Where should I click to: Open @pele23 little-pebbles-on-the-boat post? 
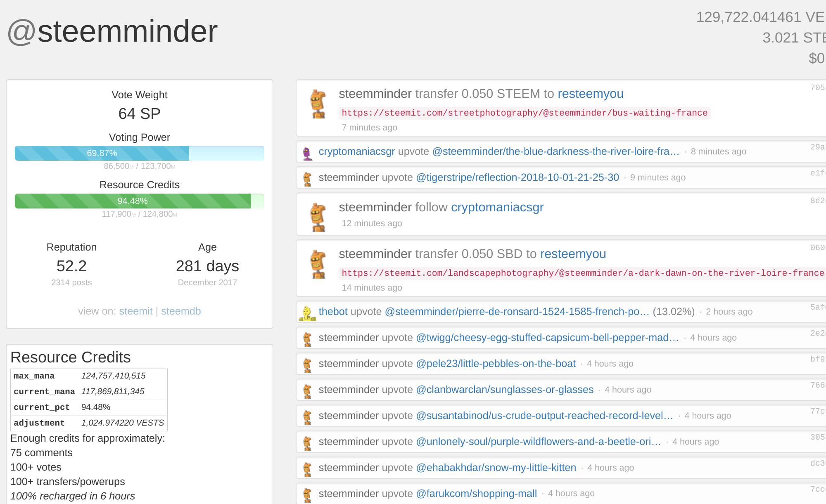(496, 364)
